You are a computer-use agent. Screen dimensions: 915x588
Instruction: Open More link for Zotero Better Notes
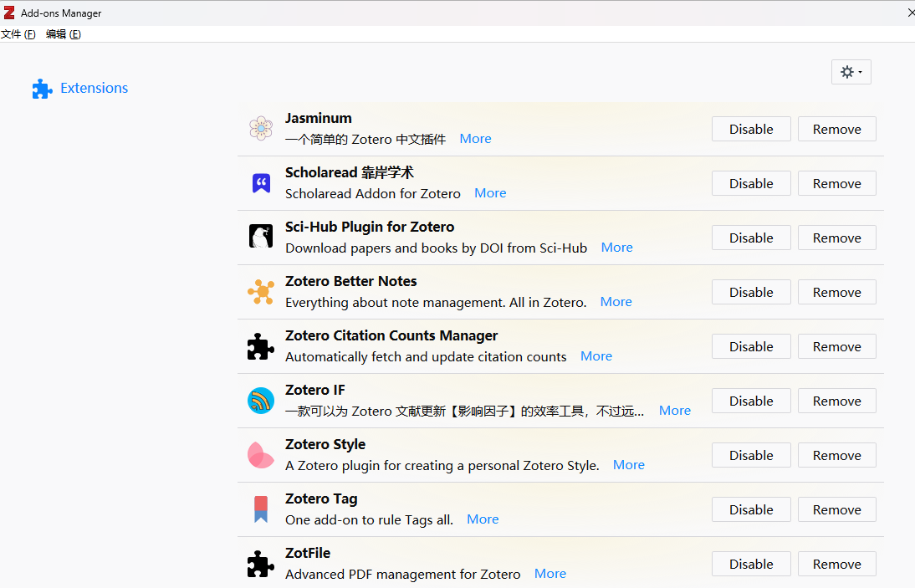click(616, 301)
